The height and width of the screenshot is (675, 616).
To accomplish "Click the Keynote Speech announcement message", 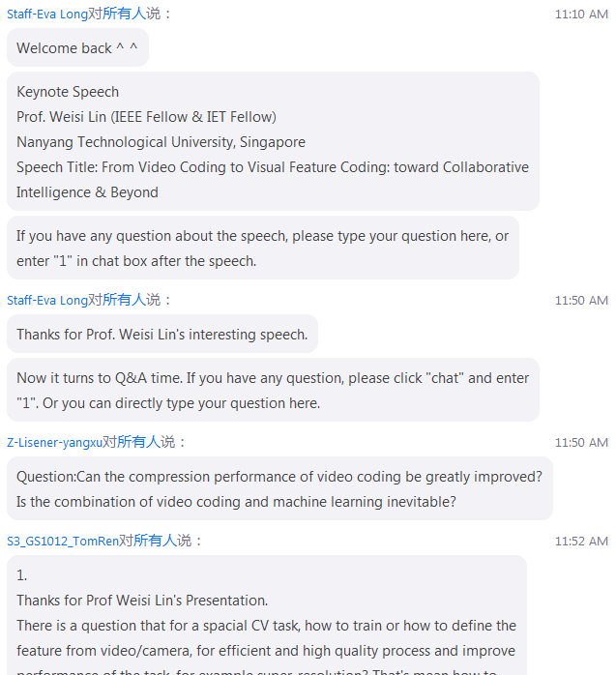I will coord(273,141).
